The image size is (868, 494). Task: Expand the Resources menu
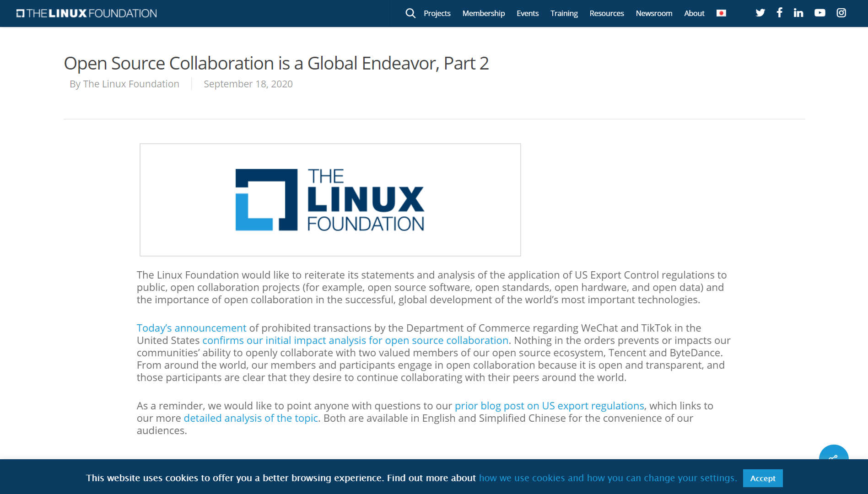(606, 13)
